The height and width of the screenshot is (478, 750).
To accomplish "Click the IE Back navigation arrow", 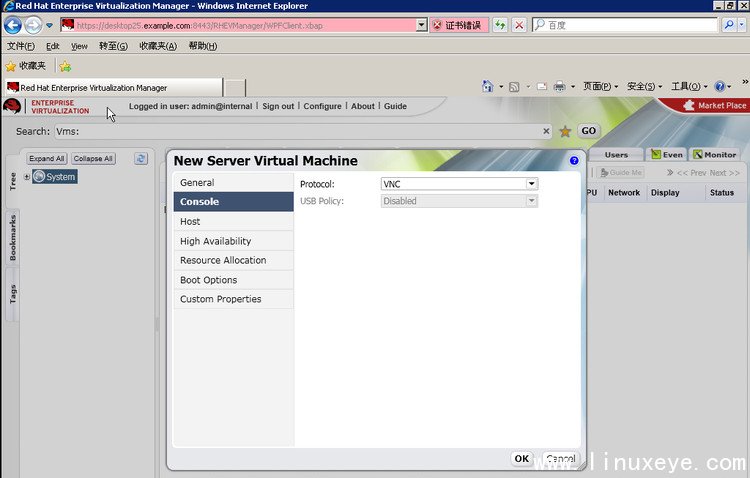I will tap(13, 25).
